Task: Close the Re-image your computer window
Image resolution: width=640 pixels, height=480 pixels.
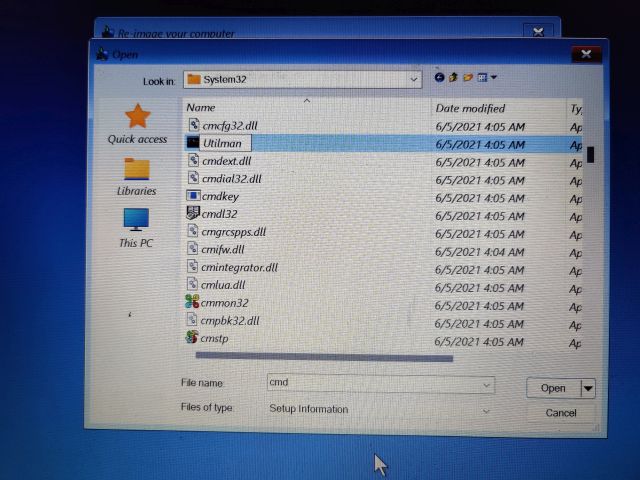Action: (x=538, y=31)
